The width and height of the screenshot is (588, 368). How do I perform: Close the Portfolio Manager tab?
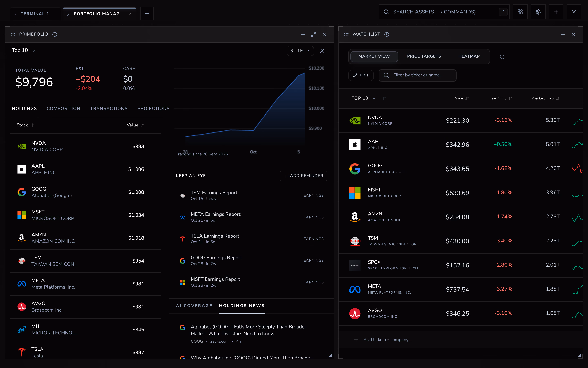(x=130, y=14)
